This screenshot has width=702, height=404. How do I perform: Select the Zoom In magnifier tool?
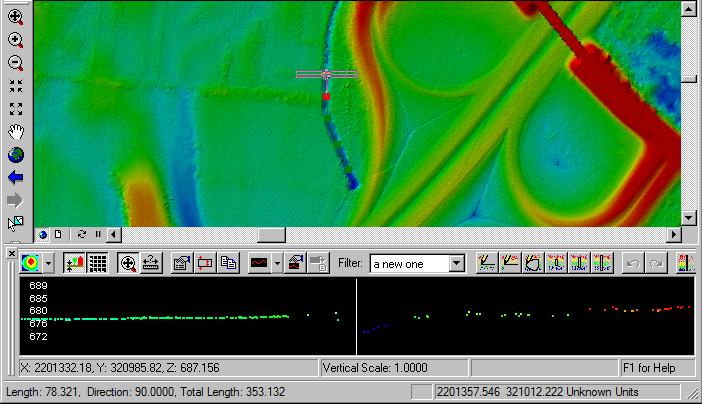coord(16,40)
